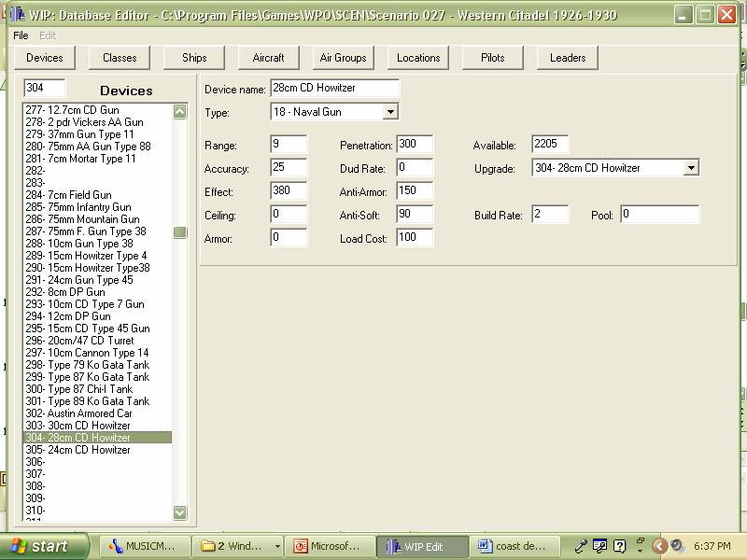Select 303- 30cm CD Howitzer

coord(97,426)
